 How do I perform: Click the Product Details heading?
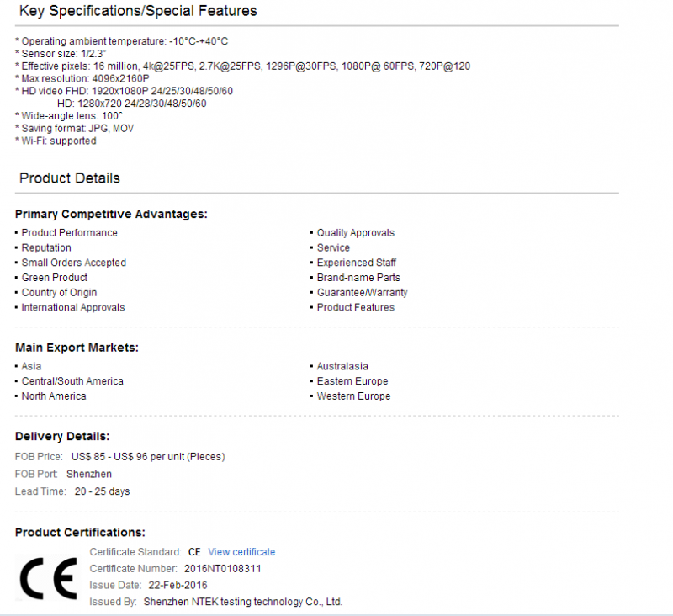coord(70,178)
